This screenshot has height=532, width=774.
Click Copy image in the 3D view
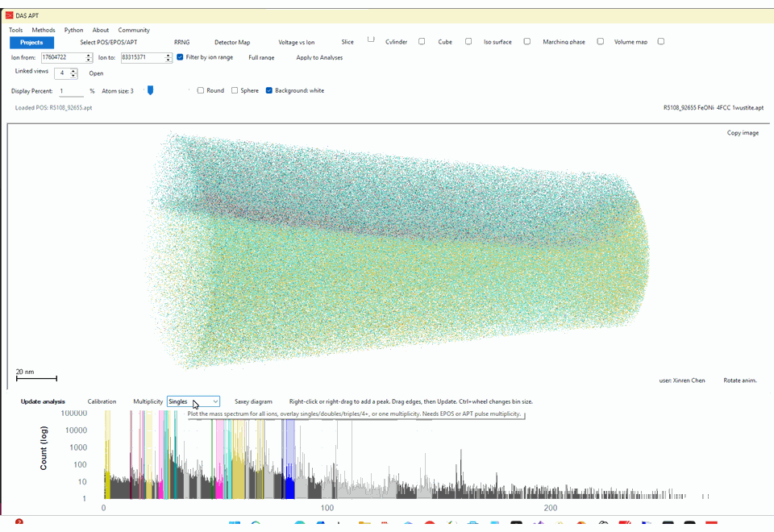(743, 133)
